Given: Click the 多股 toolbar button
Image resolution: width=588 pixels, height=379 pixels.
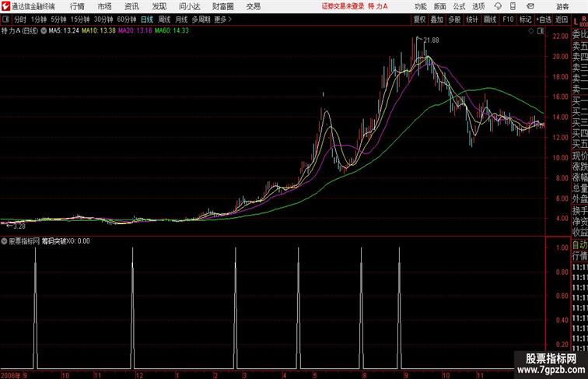Looking at the screenshot, I should tap(454, 19).
